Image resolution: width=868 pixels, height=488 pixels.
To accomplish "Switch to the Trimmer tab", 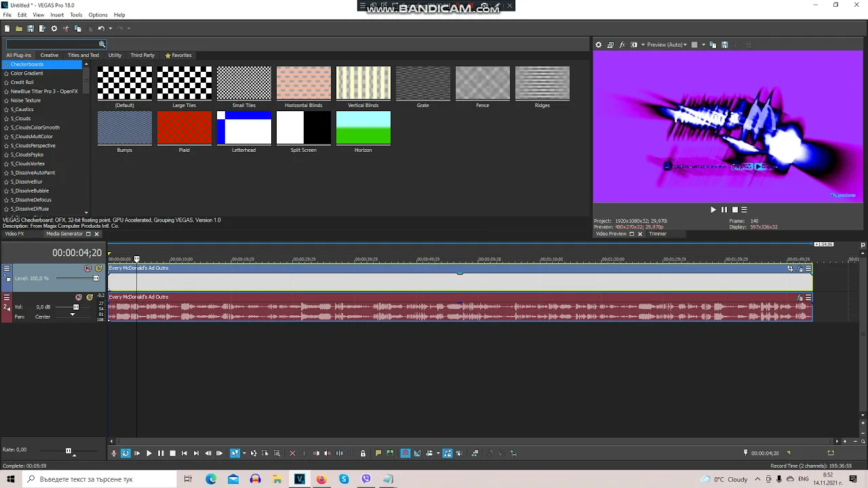I will point(658,234).
